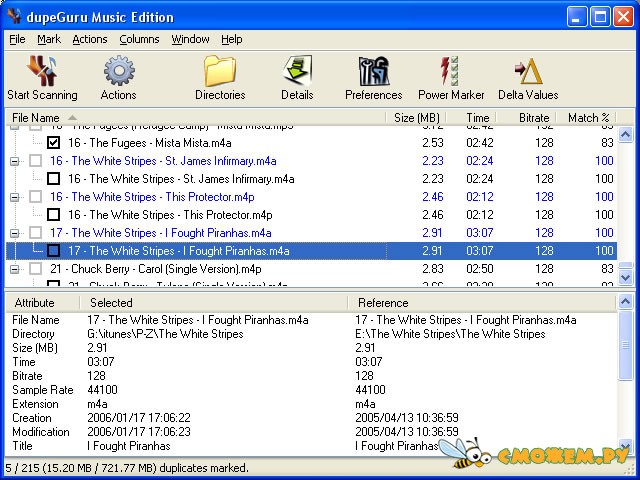Click the Start Scanning toolbar icon
This screenshot has height=480, width=640.
[x=42, y=71]
